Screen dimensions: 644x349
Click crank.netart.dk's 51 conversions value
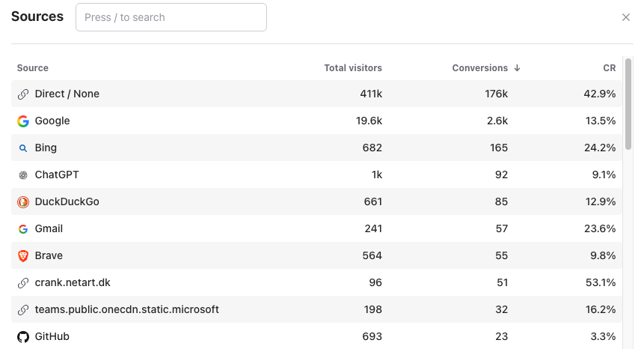(502, 282)
